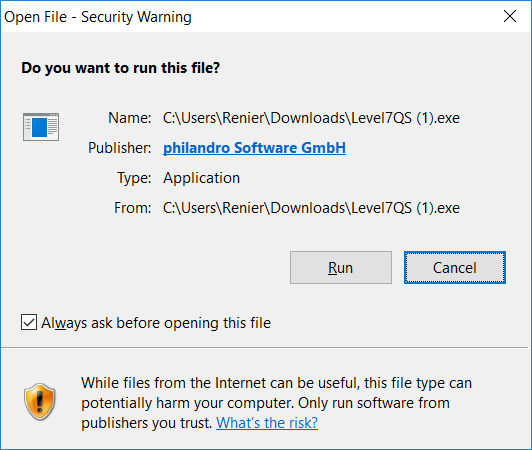Click the Type label
This screenshot has width=532, height=450.
pyautogui.click(x=134, y=178)
